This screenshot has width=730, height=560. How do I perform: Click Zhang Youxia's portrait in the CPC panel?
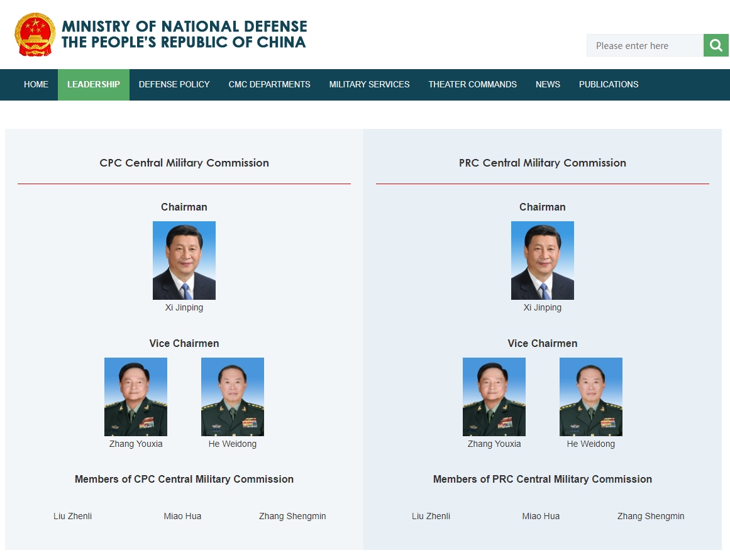pos(136,397)
